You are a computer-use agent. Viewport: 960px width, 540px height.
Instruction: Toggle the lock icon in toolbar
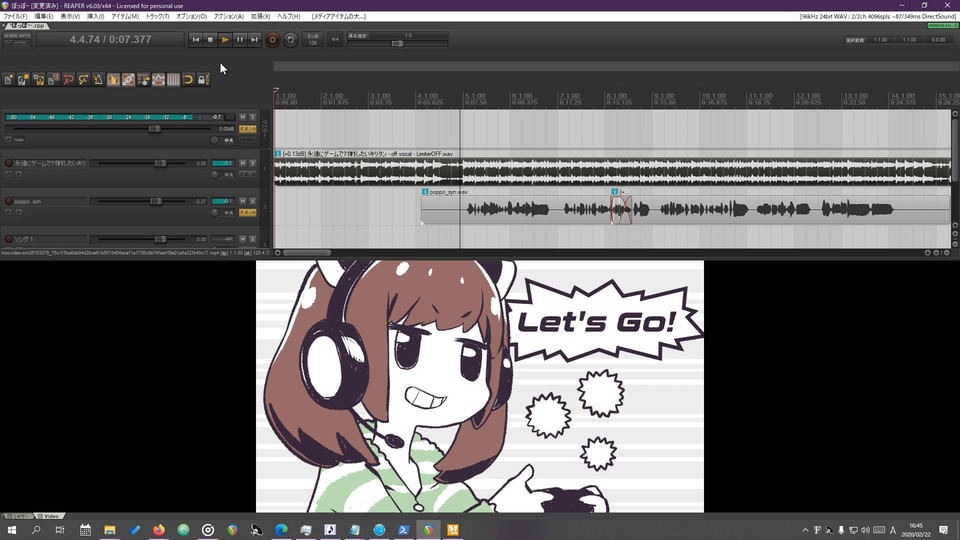(x=202, y=79)
